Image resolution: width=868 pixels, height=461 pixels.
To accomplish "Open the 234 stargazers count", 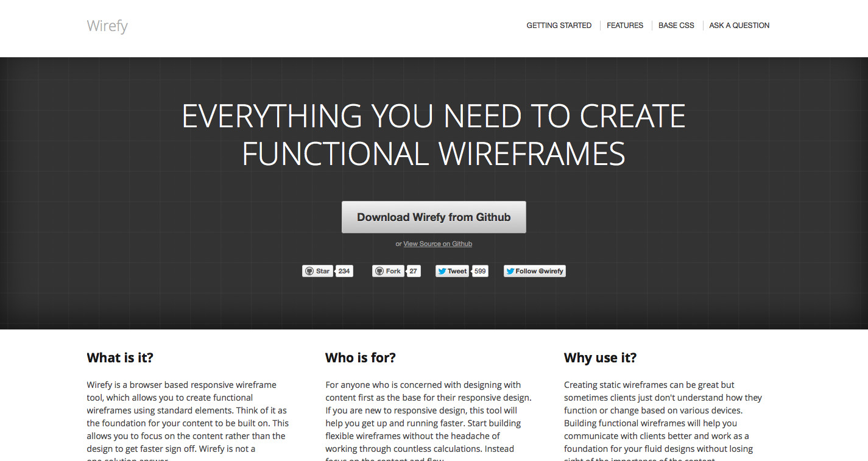I will click(x=344, y=271).
